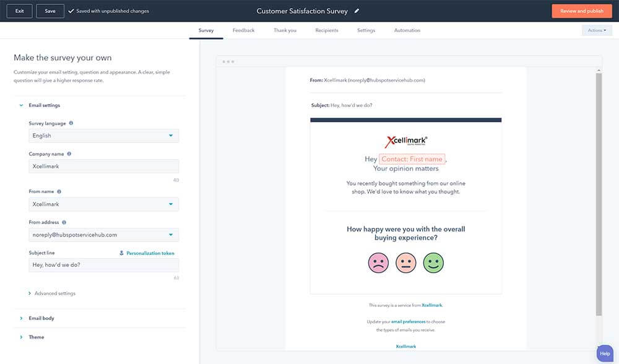Click info icon next to Survey language
Screen dimensions: 619x364
(71, 123)
